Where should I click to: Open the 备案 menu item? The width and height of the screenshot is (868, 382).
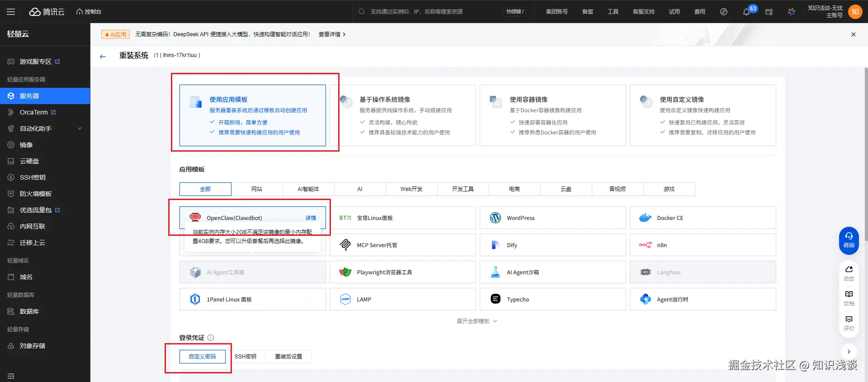click(x=588, y=12)
